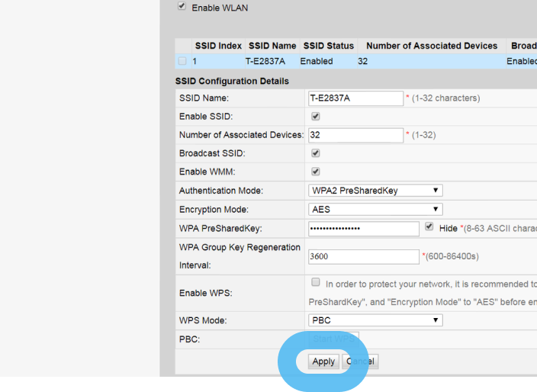Select the T-E2837A entry in SSID table

[265, 61]
